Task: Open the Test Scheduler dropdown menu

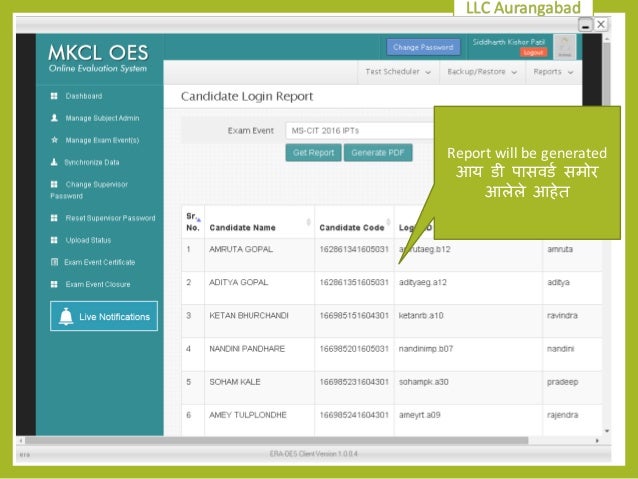Action: coord(398,72)
